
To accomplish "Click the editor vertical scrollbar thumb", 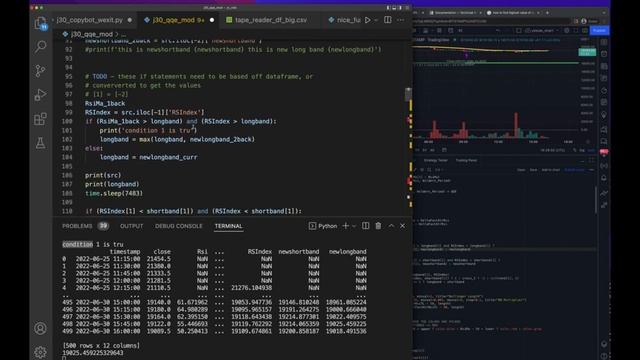I will click(408, 94).
